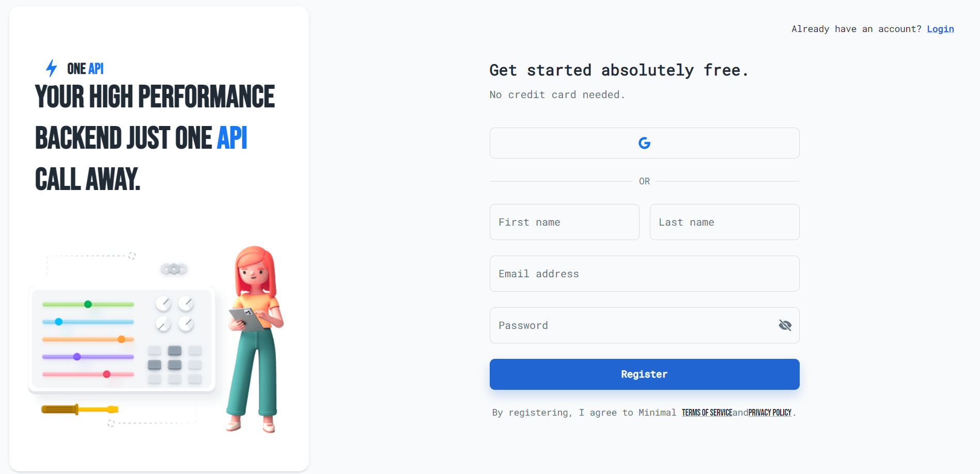980x474 pixels.
Task: Click the Last name field
Action: 724,222
